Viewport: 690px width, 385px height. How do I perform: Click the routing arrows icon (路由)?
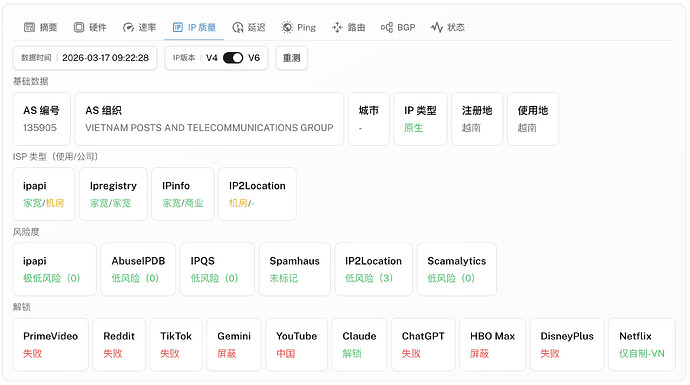(337, 27)
